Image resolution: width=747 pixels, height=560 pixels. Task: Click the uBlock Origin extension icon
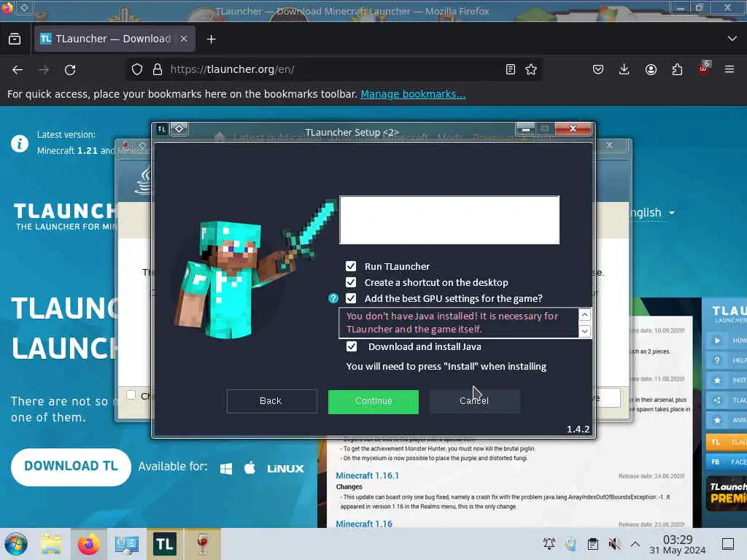click(x=703, y=69)
